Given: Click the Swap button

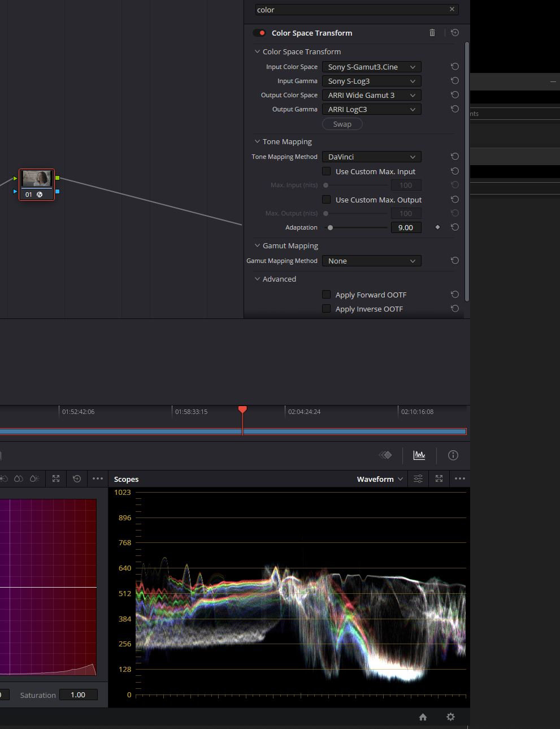Looking at the screenshot, I should (342, 124).
